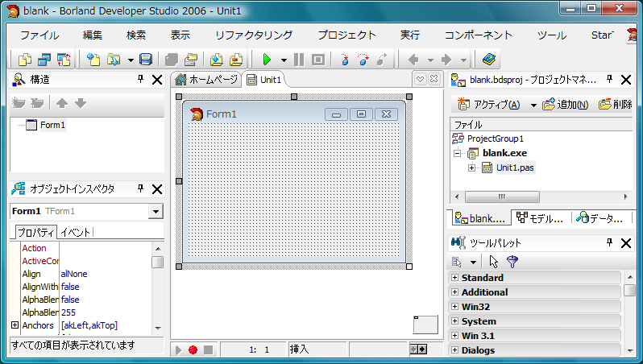Open the Run button dropdown arrow
This screenshot has width=643, height=364.
click(284, 60)
